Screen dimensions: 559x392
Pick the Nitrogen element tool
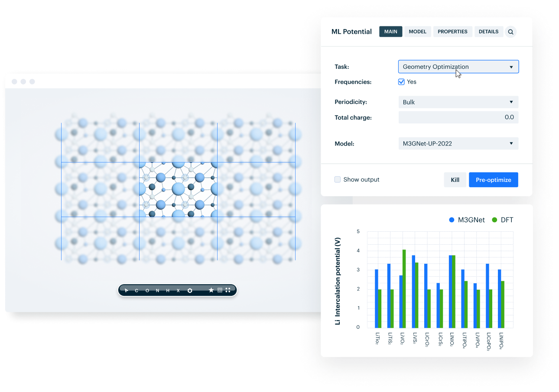[157, 290]
